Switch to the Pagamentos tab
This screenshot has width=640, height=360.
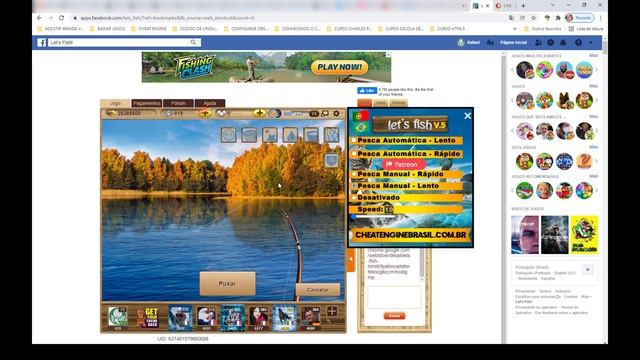coord(147,103)
